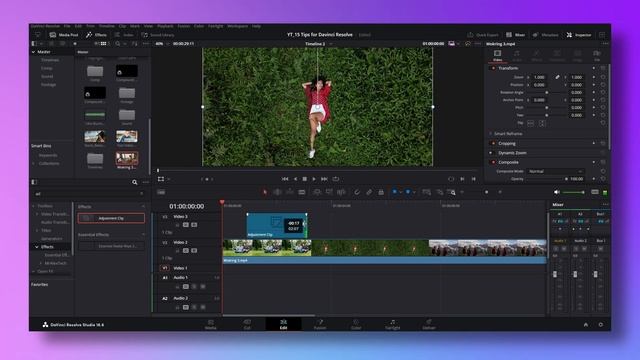The height and width of the screenshot is (360, 640).
Task: Select the Blade Edit mode tool
Action: 302,192
